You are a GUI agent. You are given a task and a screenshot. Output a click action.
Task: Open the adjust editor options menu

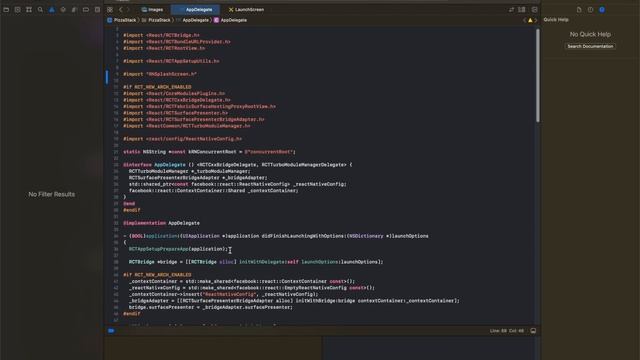point(522,9)
